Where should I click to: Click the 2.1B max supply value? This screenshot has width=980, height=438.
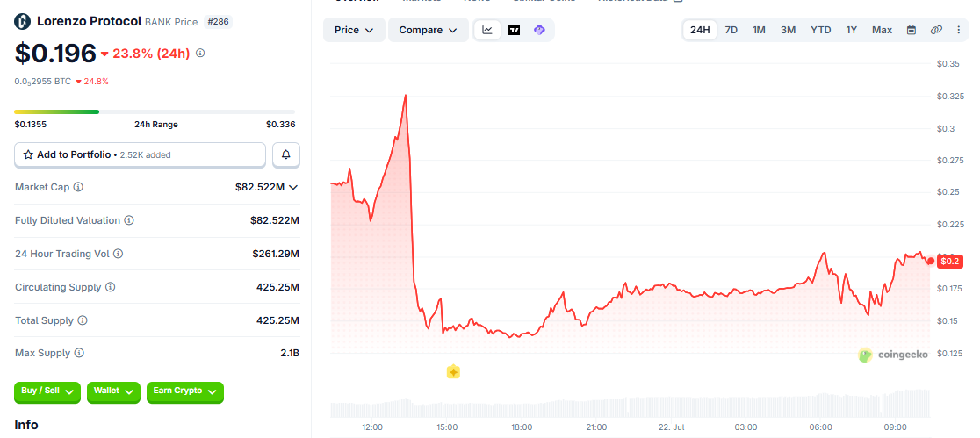[290, 353]
